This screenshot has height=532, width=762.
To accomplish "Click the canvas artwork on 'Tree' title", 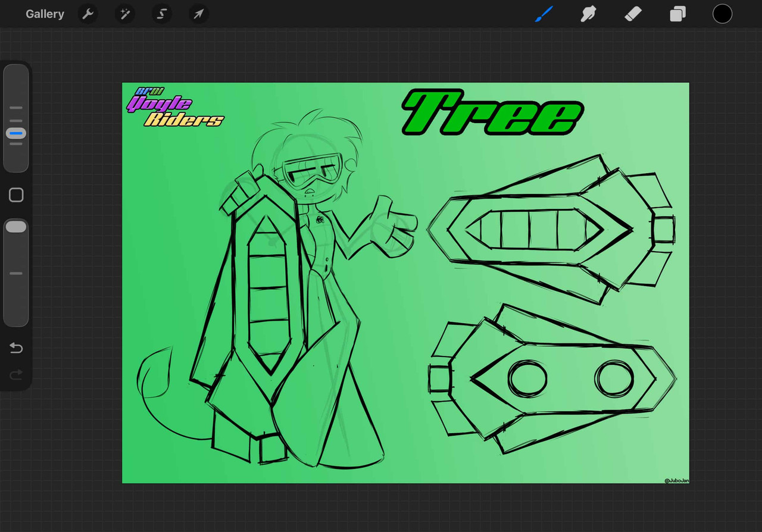I will coord(493,111).
